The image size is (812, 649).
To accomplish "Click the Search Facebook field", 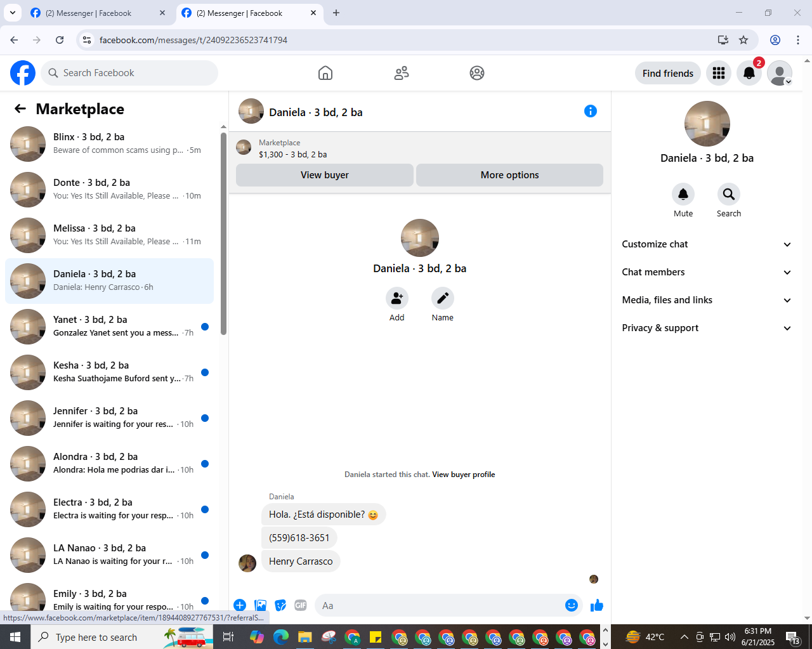I will 129,73.
